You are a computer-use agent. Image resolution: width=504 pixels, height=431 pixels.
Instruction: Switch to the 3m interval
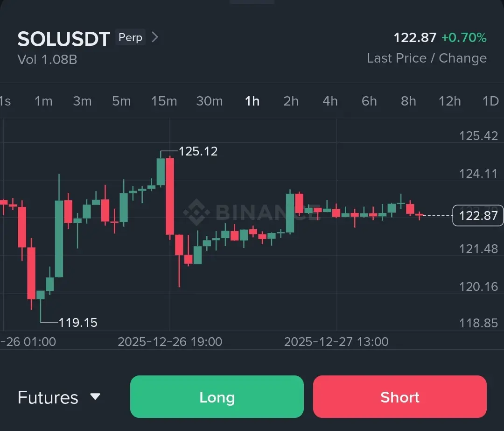click(x=82, y=101)
